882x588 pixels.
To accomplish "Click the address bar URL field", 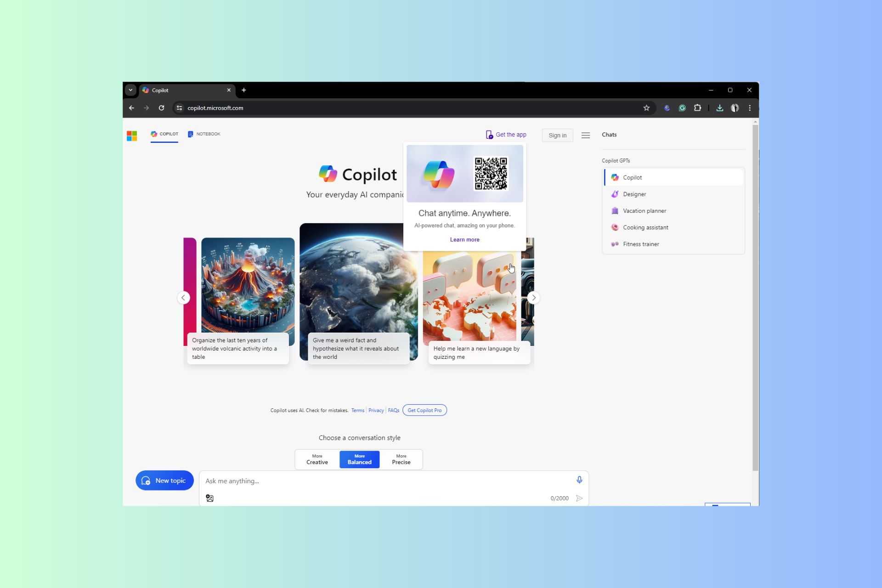I will click(x=413, y=108).
